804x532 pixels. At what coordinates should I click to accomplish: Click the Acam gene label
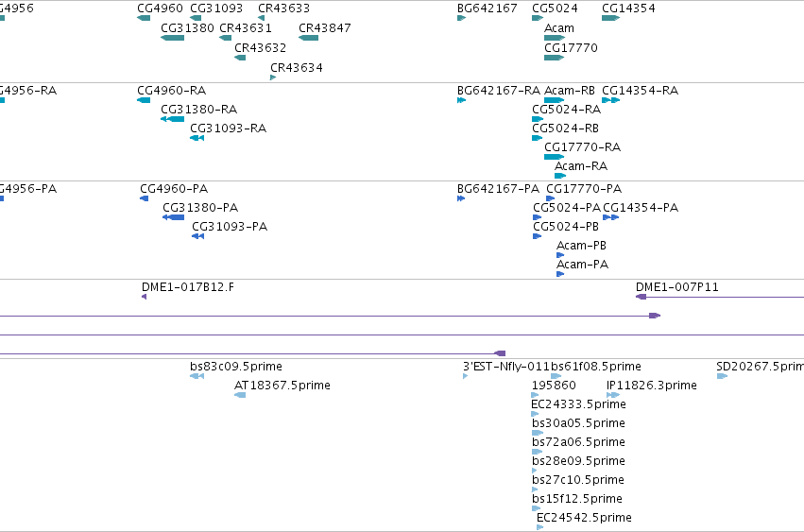point(559,28)
